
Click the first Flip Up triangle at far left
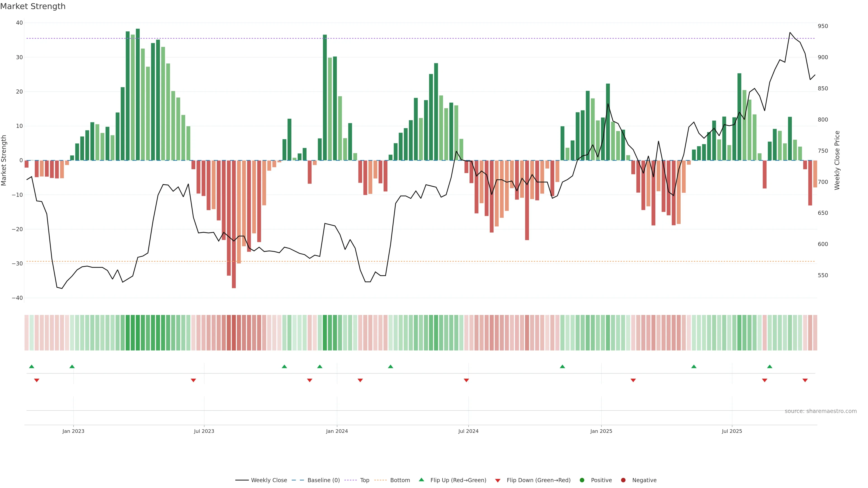(x=32, y=366)
